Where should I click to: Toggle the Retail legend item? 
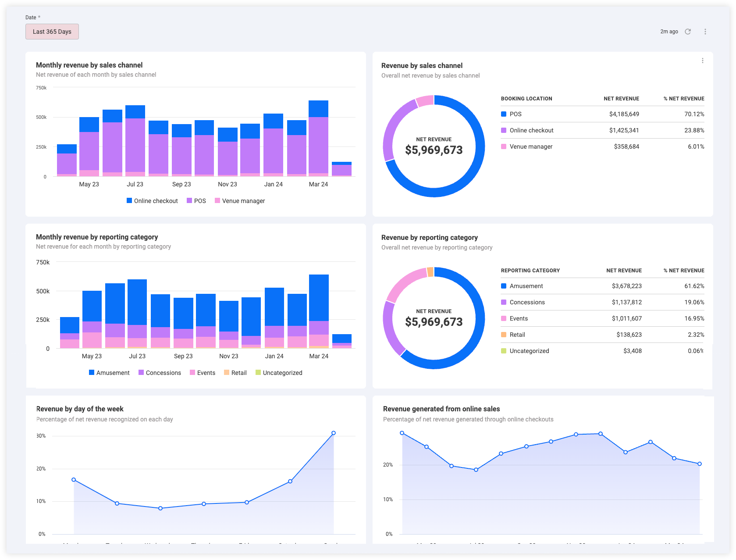(235, 373)
